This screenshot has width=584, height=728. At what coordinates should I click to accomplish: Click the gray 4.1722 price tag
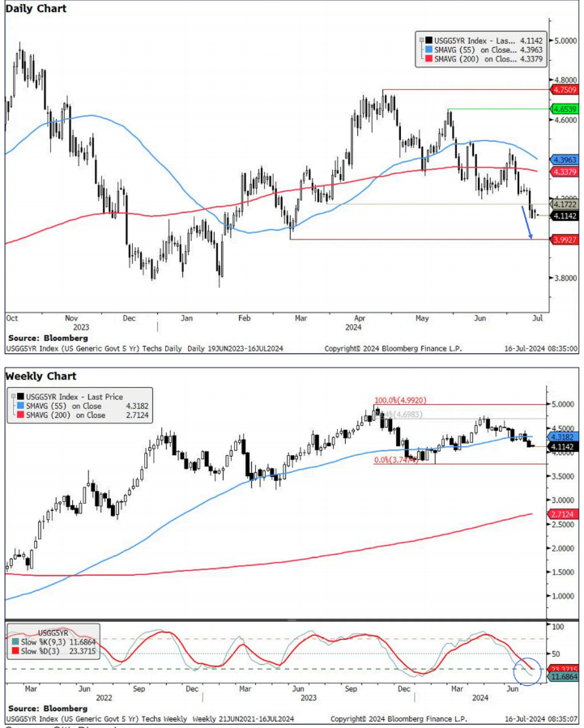click(564, 204)
